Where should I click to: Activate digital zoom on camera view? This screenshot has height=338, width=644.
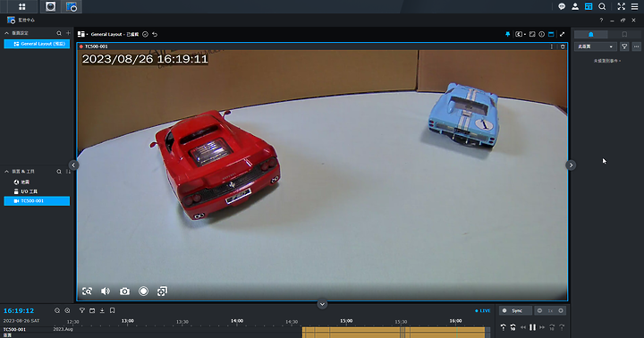pyautogui.click(x=87, y=292)
